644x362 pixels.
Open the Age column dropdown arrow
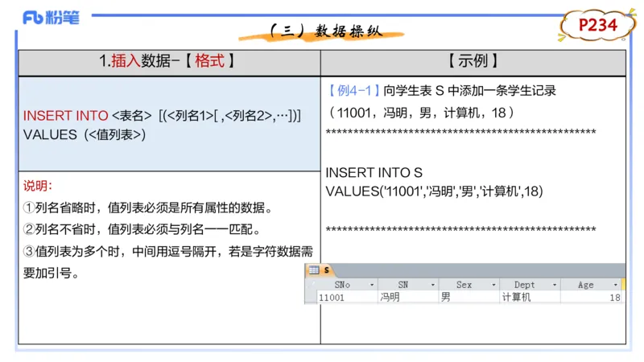click(x=615, y=285)
